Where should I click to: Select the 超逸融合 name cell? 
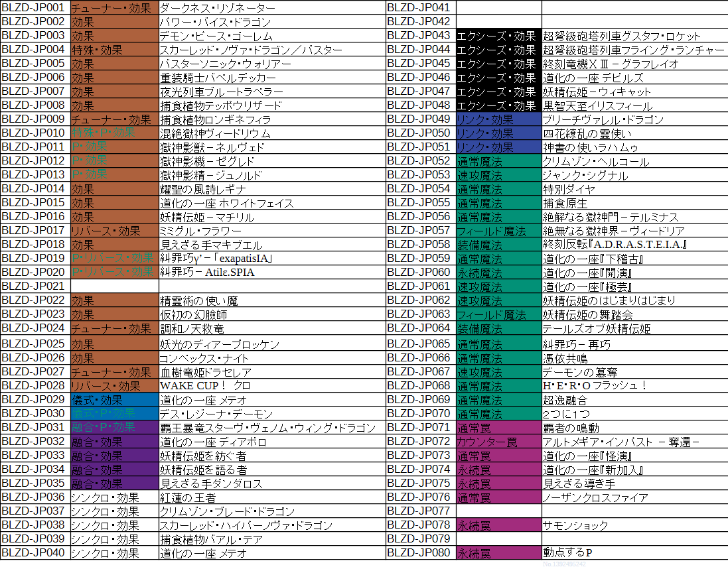tap(634, 400)
